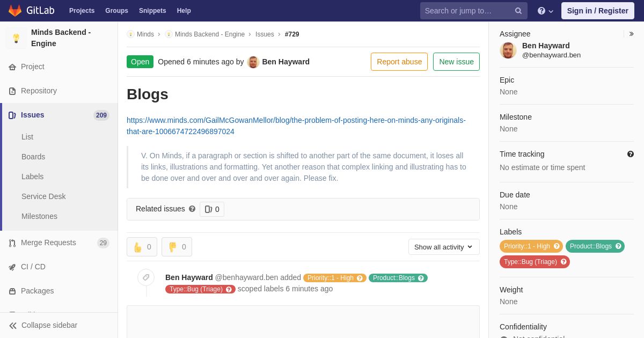
Task: Collapse the right sidebar with double chevron
Action: [632, 34]
